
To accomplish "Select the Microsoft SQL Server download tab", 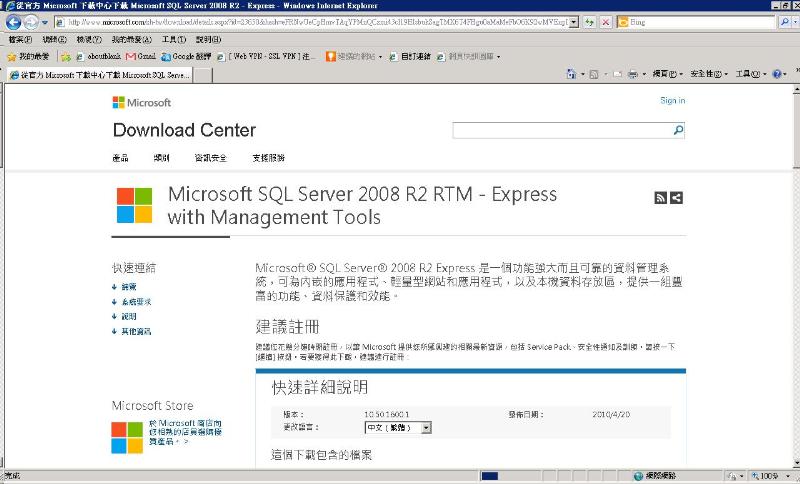I will click(x=100, y=75).
